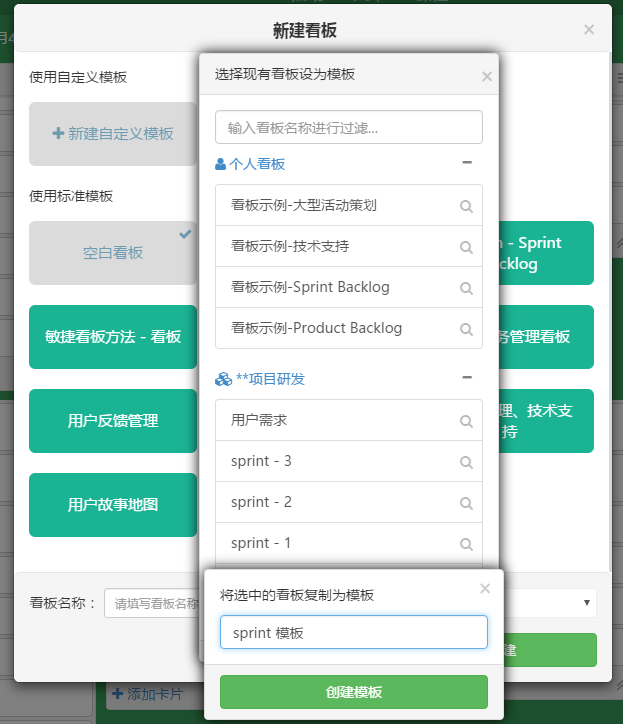This screenshot has width=623, height=724.
Task: Collapse the **项目研发 group
Action: [467, 378]
